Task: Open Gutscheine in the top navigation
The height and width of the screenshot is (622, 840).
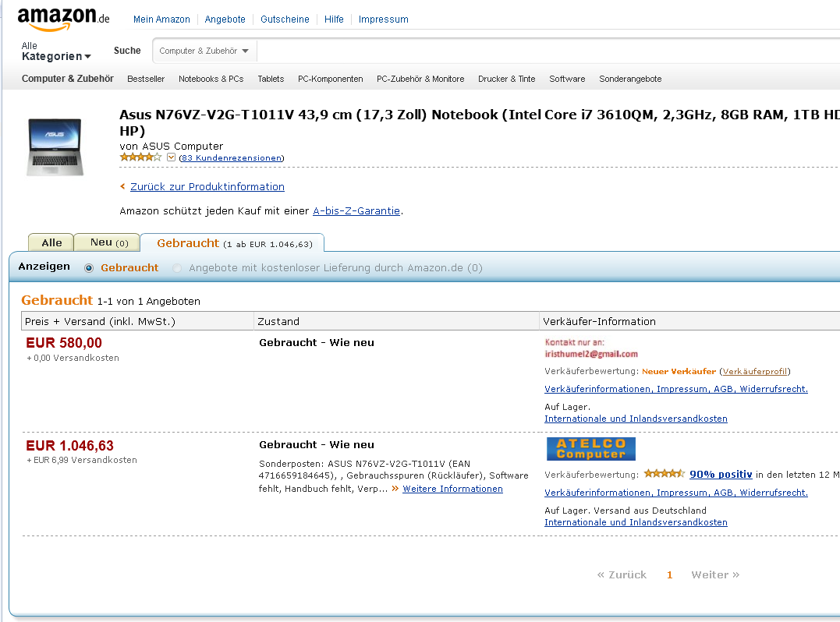Action: (x=285, y=19)
